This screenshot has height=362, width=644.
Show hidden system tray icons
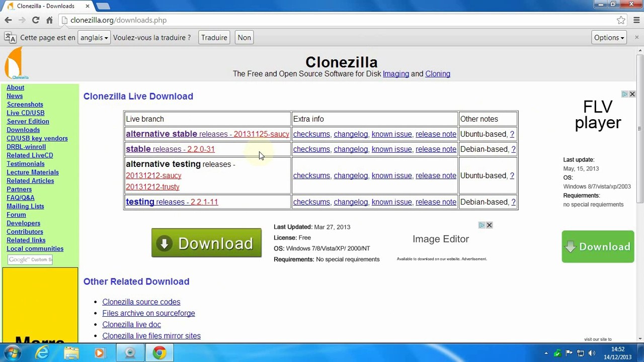click(546, 353)
